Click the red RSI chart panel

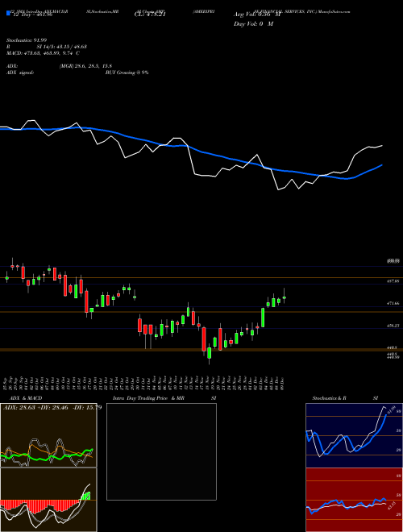354,500
